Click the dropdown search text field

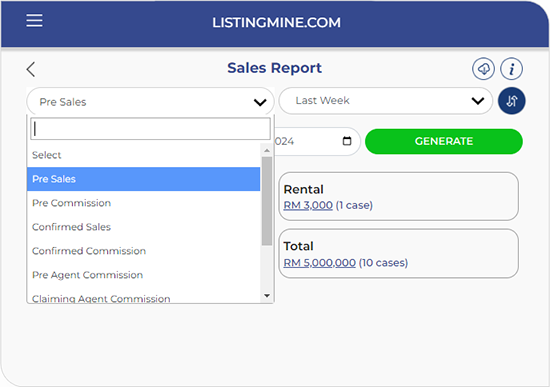[x=150, y=129]
